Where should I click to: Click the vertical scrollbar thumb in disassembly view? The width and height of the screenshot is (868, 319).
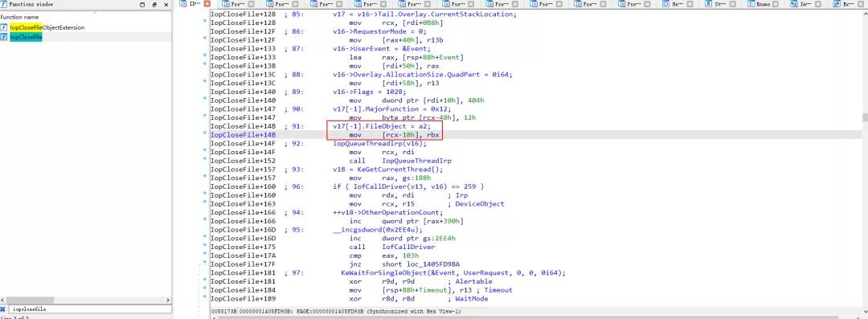pos(865,117)
